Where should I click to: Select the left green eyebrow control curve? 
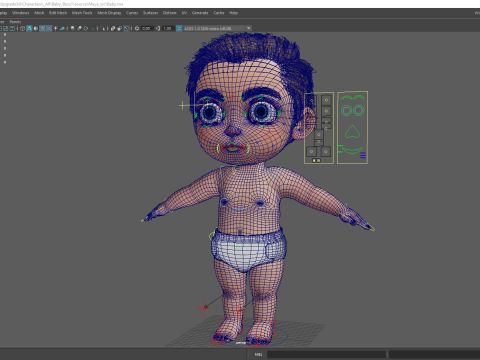(x=347, y=97)
